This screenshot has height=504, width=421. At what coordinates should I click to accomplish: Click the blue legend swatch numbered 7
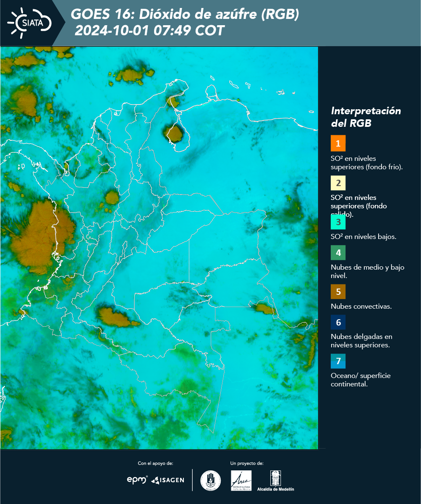point(338,361)
